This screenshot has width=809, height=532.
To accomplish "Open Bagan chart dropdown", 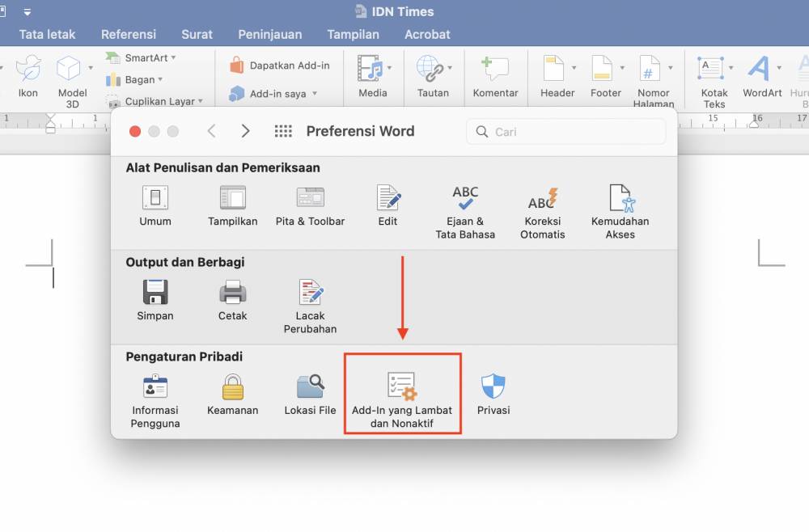I will [134, 79].
